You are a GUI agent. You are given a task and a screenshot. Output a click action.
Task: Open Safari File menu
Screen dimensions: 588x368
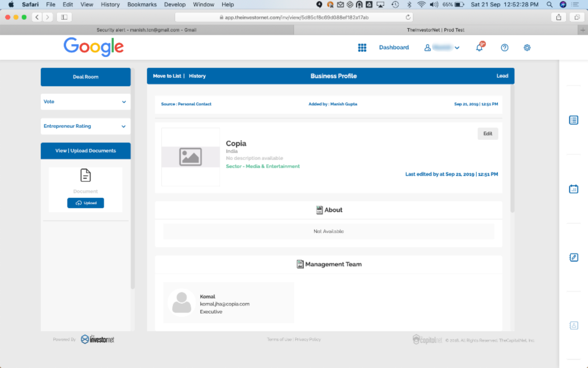[51, 5]
